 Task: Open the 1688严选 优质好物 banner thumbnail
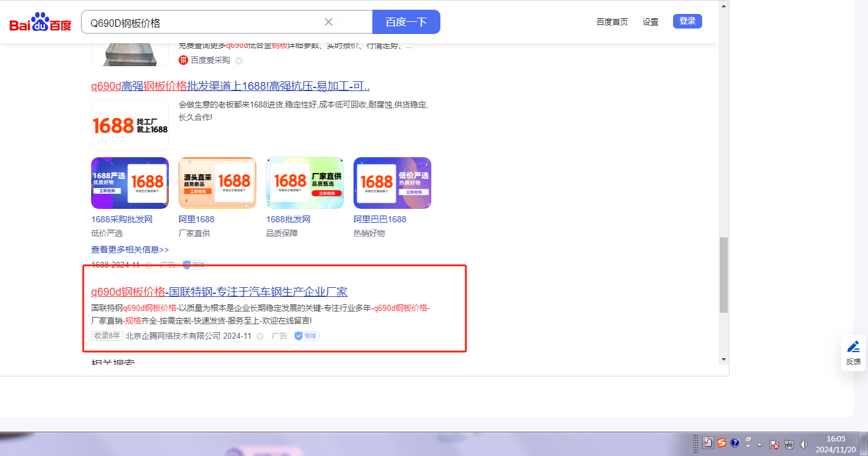130,183
